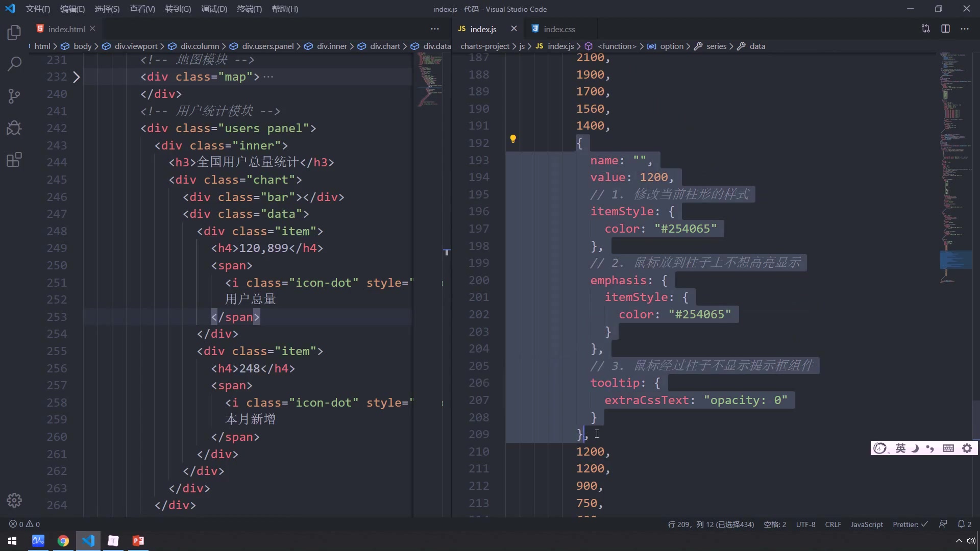Click JavaScript language mode in status bar

coord(866,524)
